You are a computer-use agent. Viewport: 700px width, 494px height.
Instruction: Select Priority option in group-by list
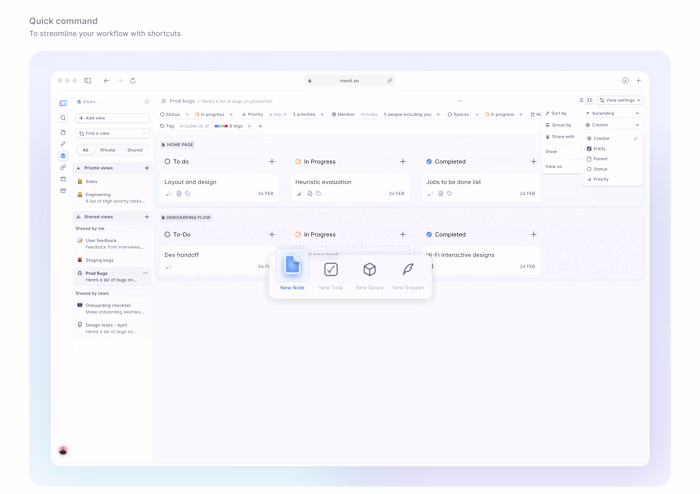612,179
